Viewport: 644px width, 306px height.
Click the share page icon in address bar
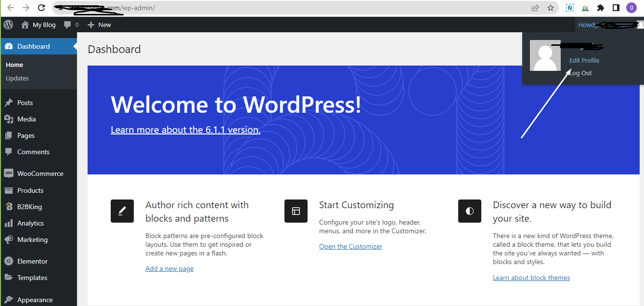coord(535,8)
